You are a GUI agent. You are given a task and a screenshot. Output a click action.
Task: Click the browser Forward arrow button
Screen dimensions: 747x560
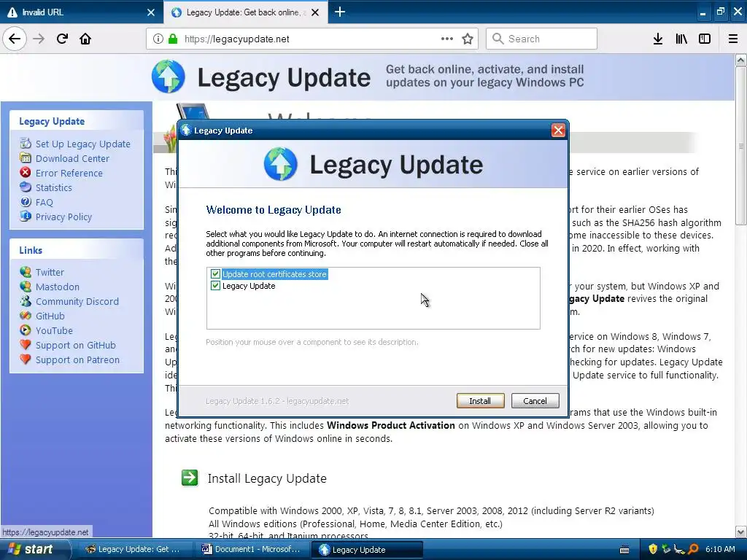click(x=39, y=39)
